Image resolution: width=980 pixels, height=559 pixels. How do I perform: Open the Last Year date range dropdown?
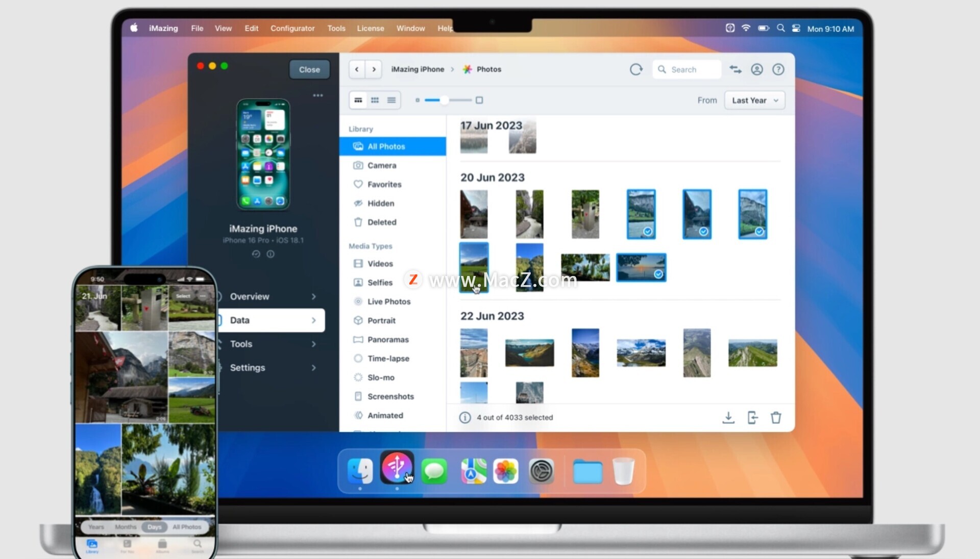pos(754,100)
